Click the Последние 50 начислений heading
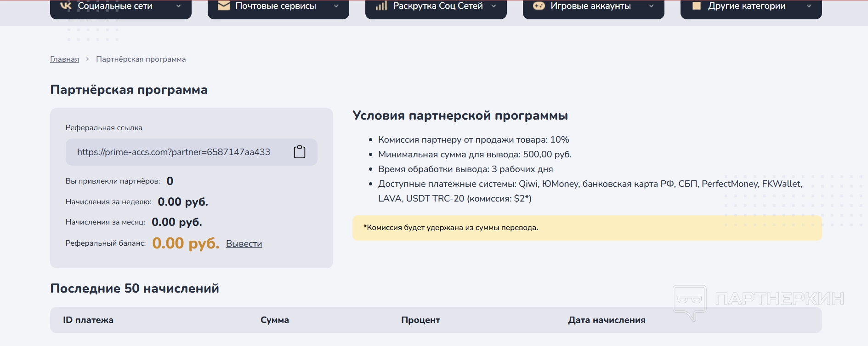 click(x=135, y=288)
